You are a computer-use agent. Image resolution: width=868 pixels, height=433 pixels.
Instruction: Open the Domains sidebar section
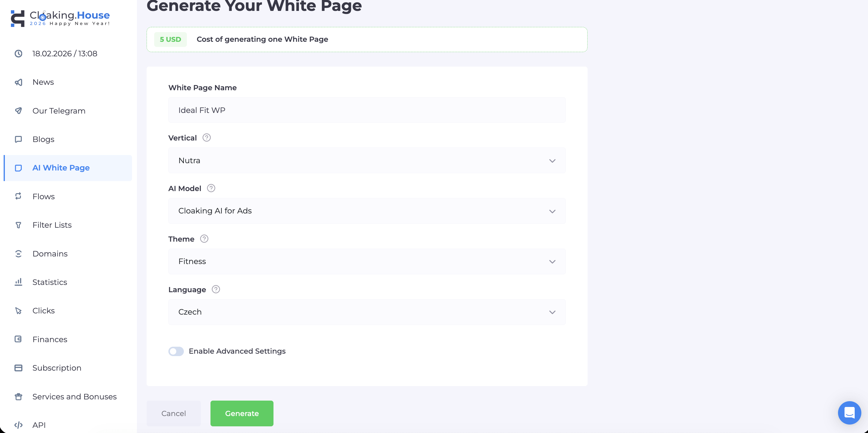click(x=50, y=254)
